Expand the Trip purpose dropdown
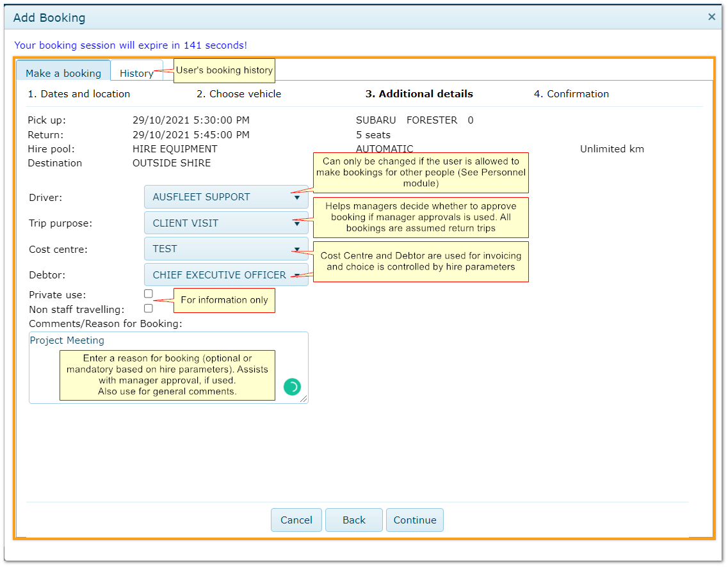Image resolution: width=728 pixels, height=567 pixels. (x=225, y=223)
